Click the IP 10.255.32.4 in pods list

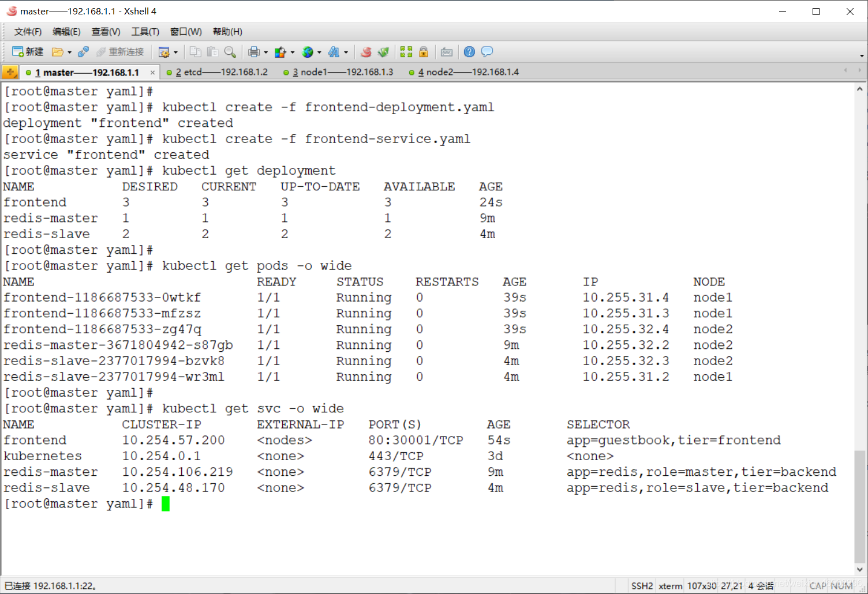coord(626,329)
